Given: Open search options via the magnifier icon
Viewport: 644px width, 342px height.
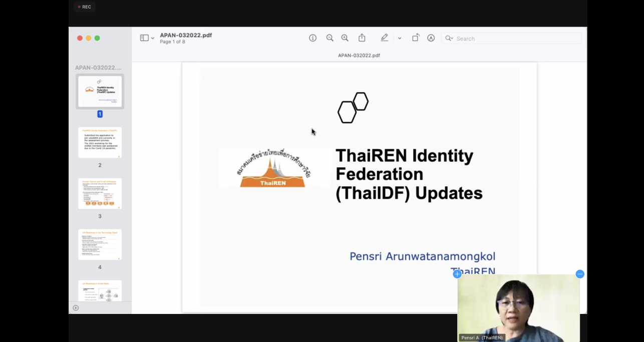Looking at the screenshot, I should coord(449,39).
